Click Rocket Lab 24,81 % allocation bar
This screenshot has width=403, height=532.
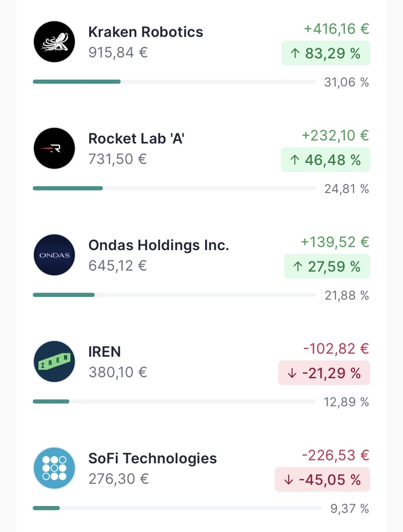point(174,188)
